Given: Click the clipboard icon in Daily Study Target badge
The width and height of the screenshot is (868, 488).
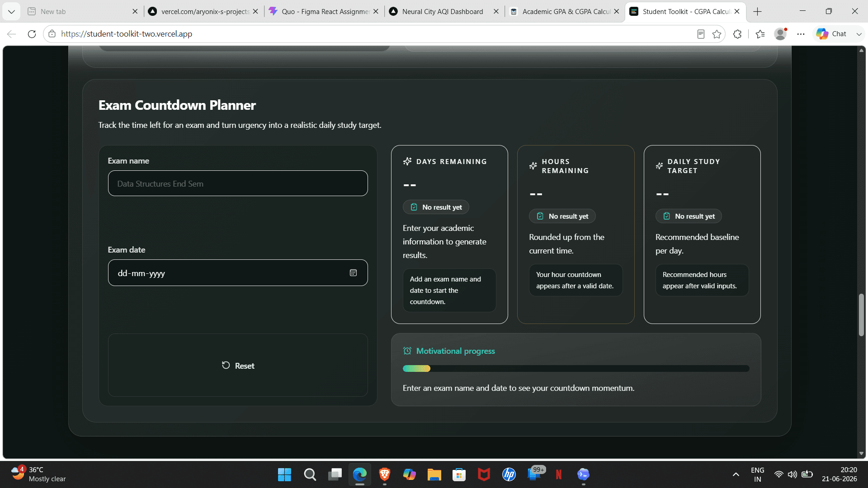Looking at the screenshot, I should (x=666, y=216).
